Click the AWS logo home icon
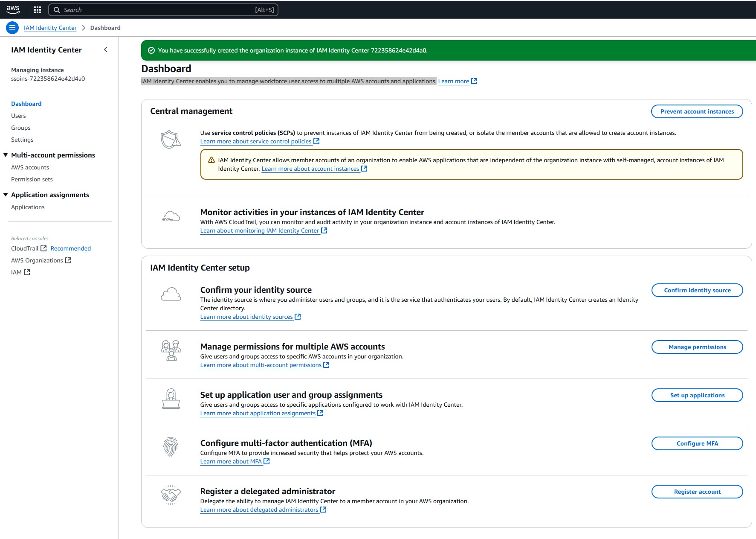 click(13, 9)
